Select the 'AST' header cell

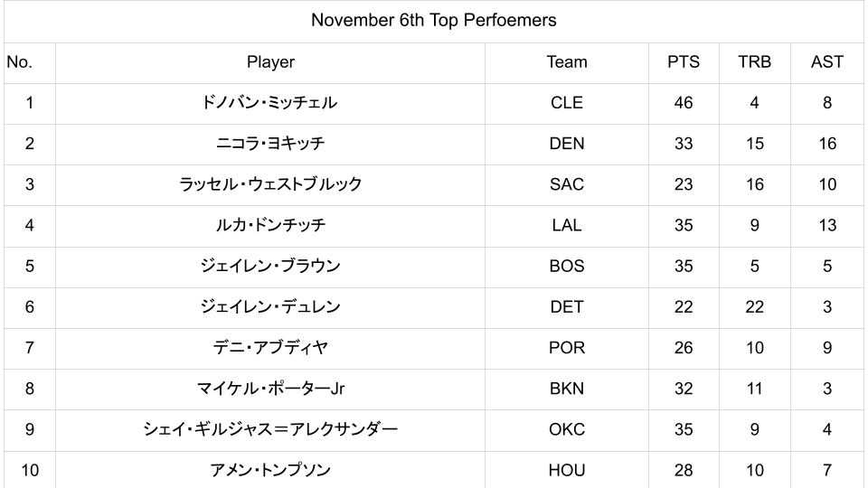coord(827,62)
